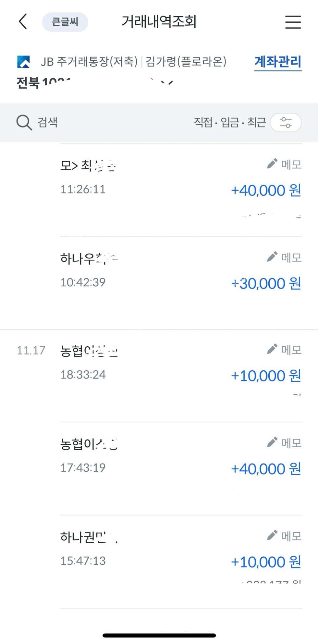The height and width of the screenshot is (644, 318).
Task: Open the 17:43:19 +40,000 원 deposit
Action: click(266, 469)
